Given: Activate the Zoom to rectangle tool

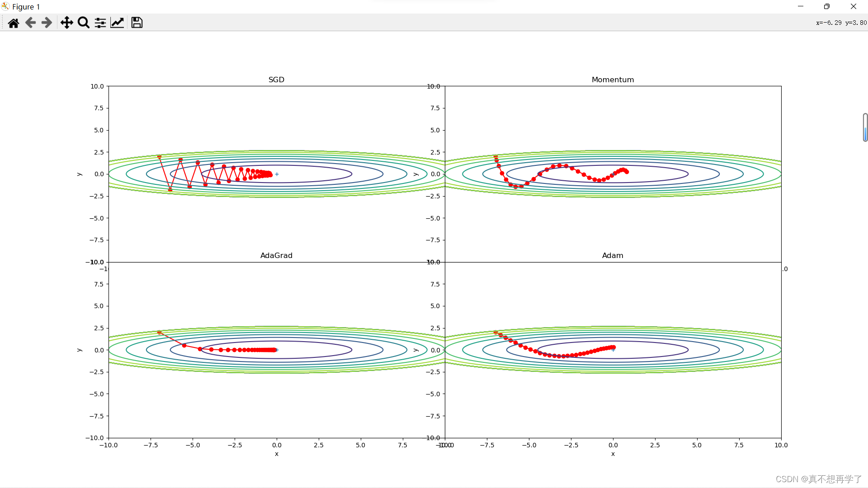Looking at the screenshot, I should coord(84,23).
